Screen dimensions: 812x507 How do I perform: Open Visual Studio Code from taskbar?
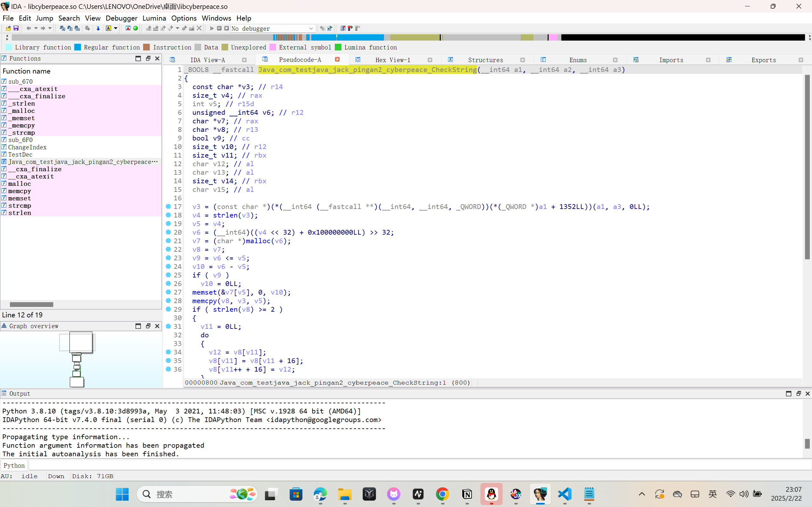coord(565,494)
